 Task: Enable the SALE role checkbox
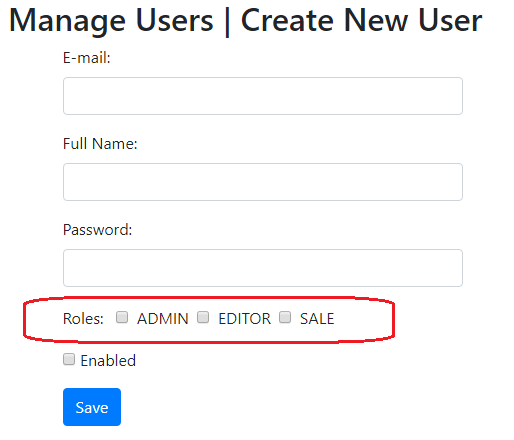click(285, 317)
